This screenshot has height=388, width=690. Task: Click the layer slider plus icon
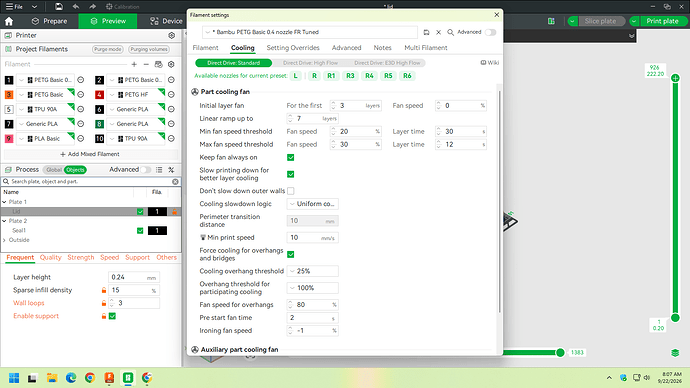click(675, 78)
